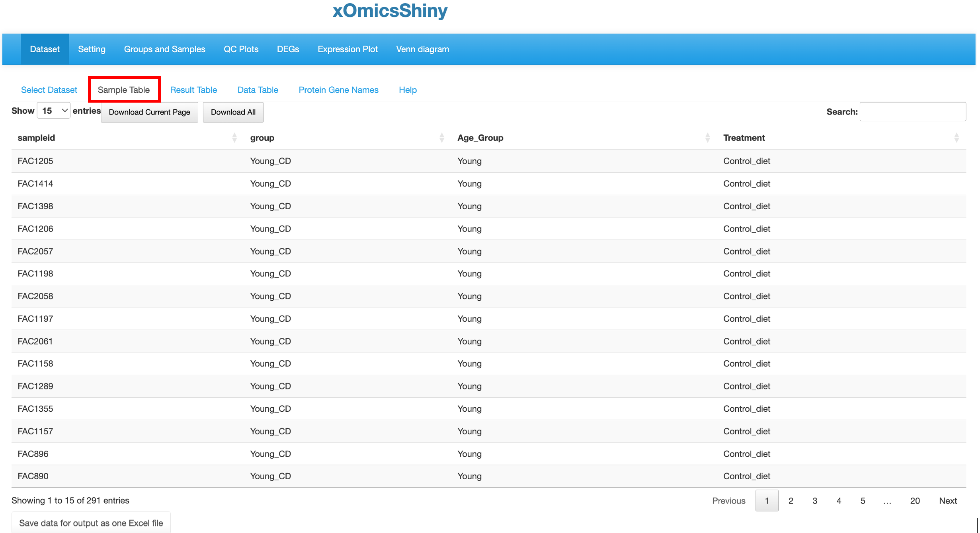Select sample cell FAC896
The width and height of the screenshot is (980, 533).
pos(33,454)
